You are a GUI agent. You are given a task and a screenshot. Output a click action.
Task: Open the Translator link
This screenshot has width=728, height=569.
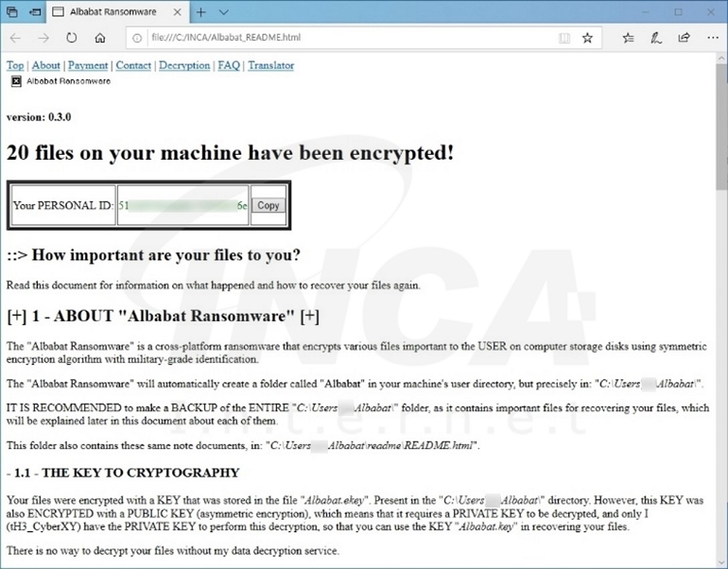point(271,65)
